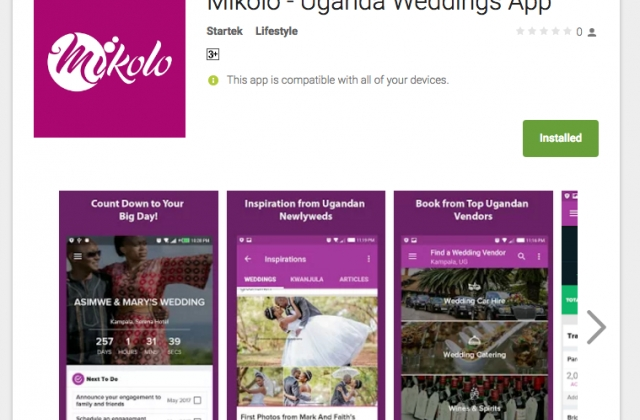Click the star rating row
640x420 pixels.
tap(543, 31)
